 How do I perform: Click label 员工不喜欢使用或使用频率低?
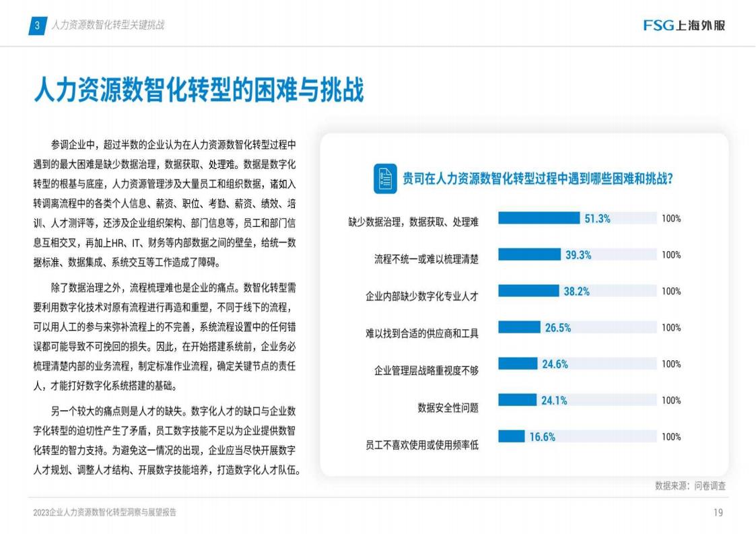point(422,444)
